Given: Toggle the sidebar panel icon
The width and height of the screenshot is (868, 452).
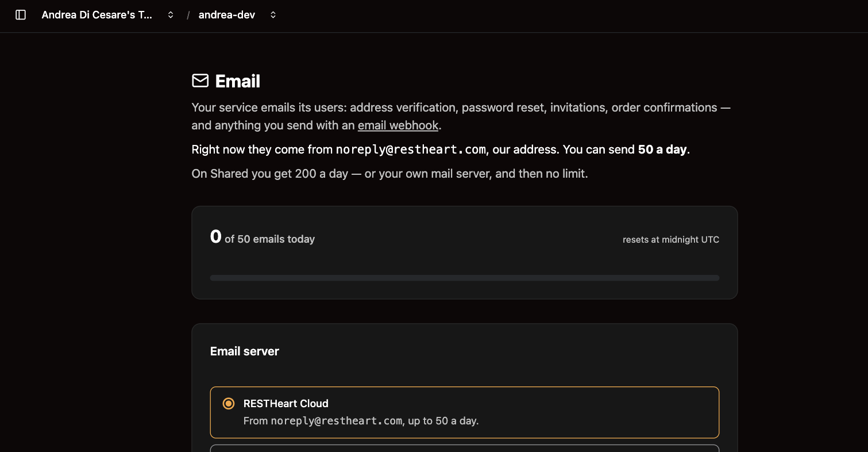Looking at the screenshot, I should point(21,15).
